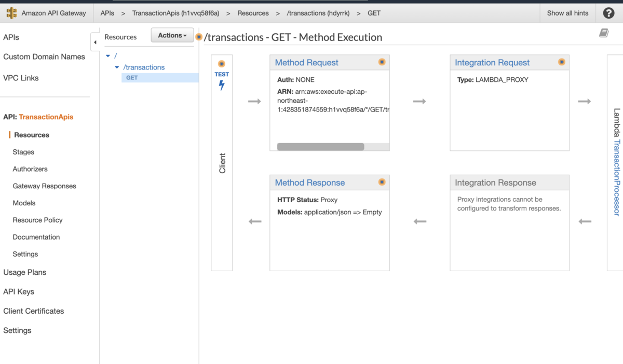This screenshot has width=623, height=364.
Task: Click the hint dot on Method Response
Action: pos(382,182)
